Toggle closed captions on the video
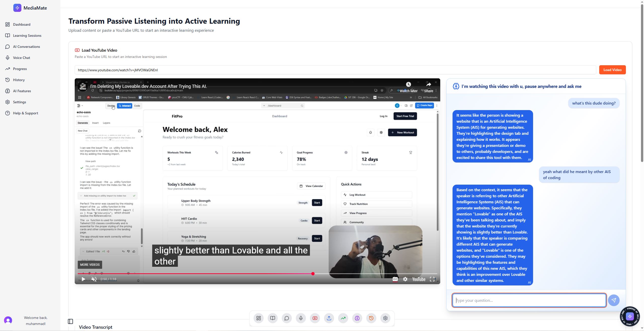 click(395, 279)
